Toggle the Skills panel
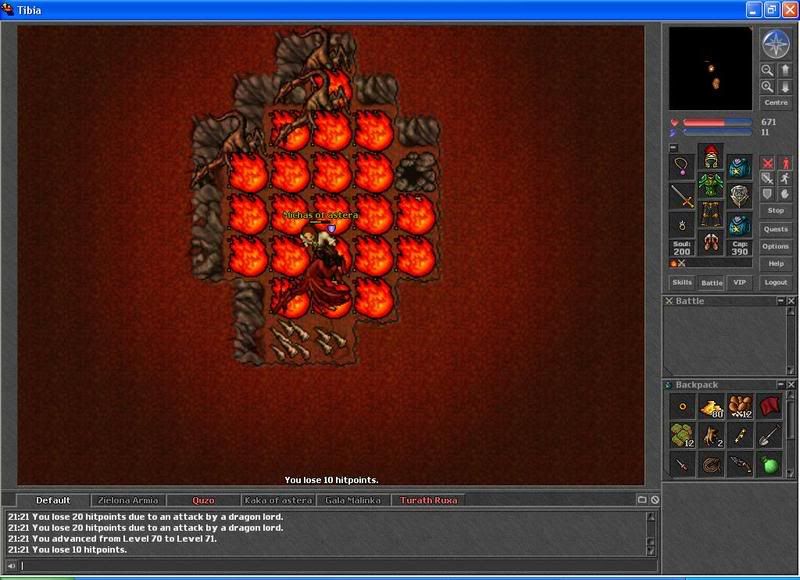 [x=682, y=283]
